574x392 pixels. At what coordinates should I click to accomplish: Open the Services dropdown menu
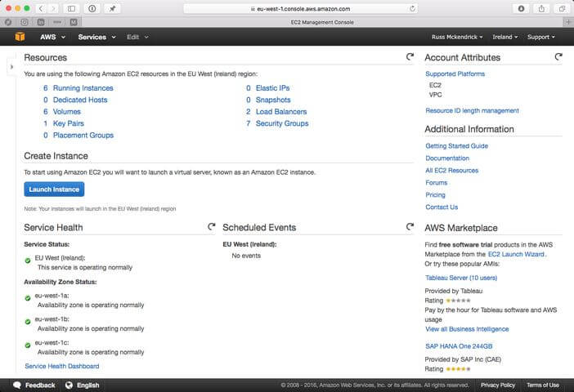(x=96, y=37)
